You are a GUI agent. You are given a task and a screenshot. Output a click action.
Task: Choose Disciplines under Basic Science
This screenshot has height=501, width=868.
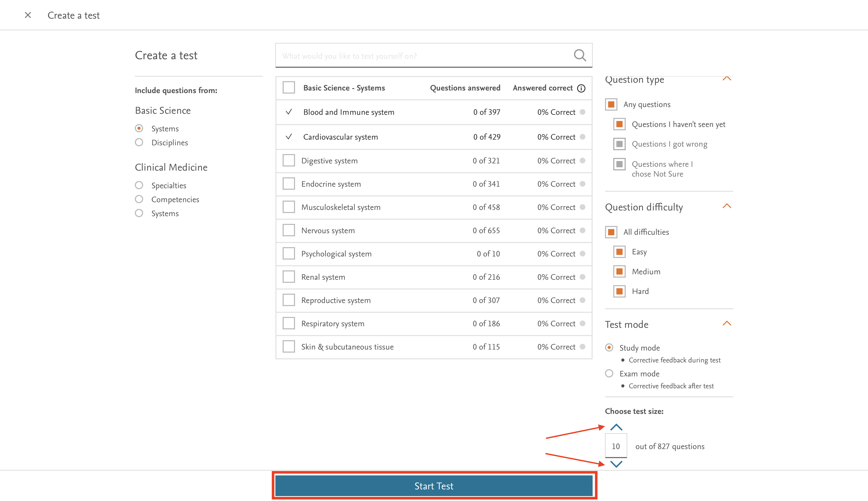(x=139, y=142)
